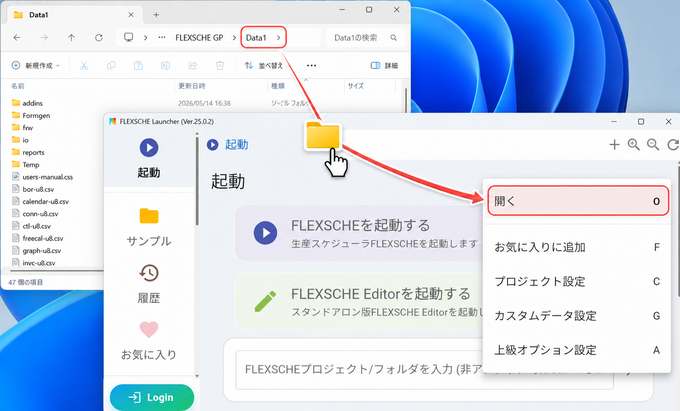The width and height of the screenshot is (680, 411).
Task: Click Data1 in the address breadcrumb
Action: (256, 38)
